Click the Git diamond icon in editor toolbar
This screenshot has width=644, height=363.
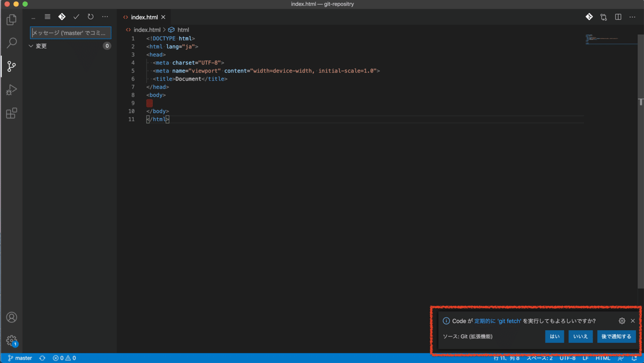tap(589, 17)
